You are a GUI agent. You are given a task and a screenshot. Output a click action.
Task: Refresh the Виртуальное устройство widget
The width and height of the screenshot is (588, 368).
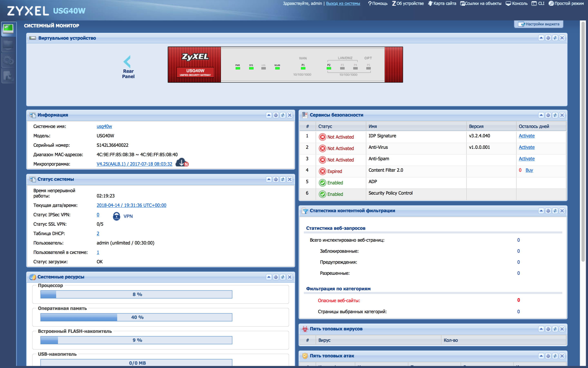click(x=555, y=38)
